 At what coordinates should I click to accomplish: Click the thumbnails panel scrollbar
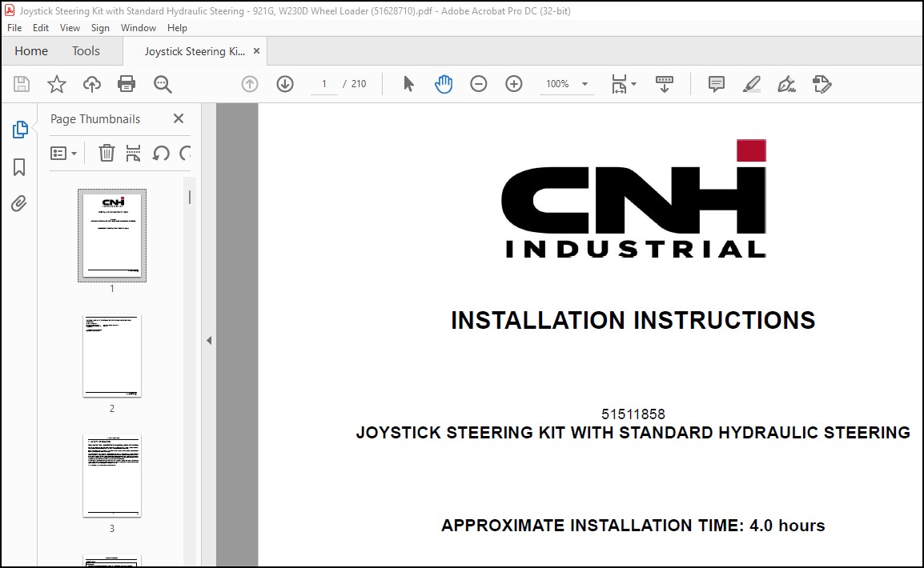tap(189, 197)
